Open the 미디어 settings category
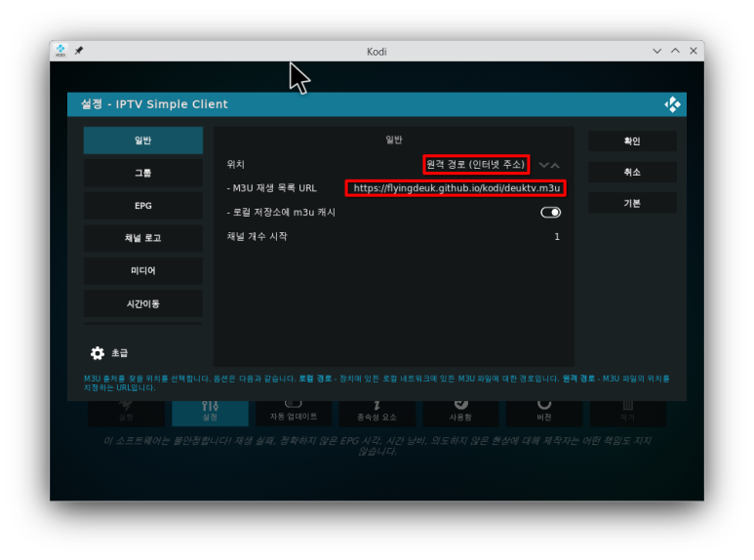The width and height of the screenshot is (754, 560). (143, 271)
